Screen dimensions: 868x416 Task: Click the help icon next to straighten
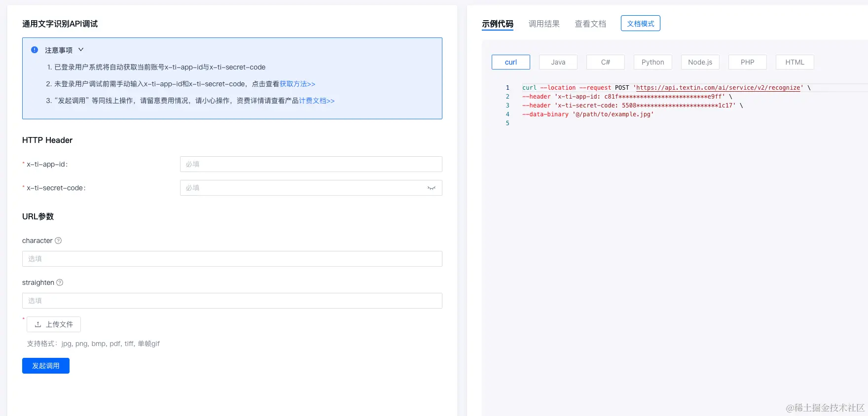60,282
